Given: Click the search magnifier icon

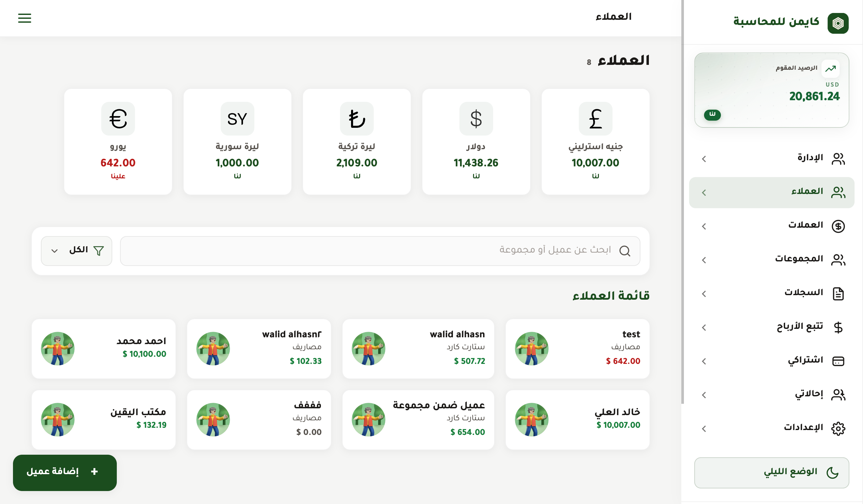Looking at the screenshot, I should coord(625,251).
